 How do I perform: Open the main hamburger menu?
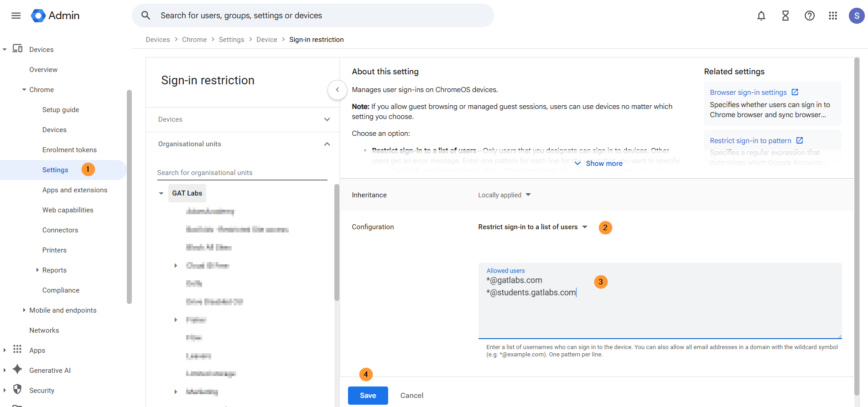pyautogui.click(x=16, y=15)
